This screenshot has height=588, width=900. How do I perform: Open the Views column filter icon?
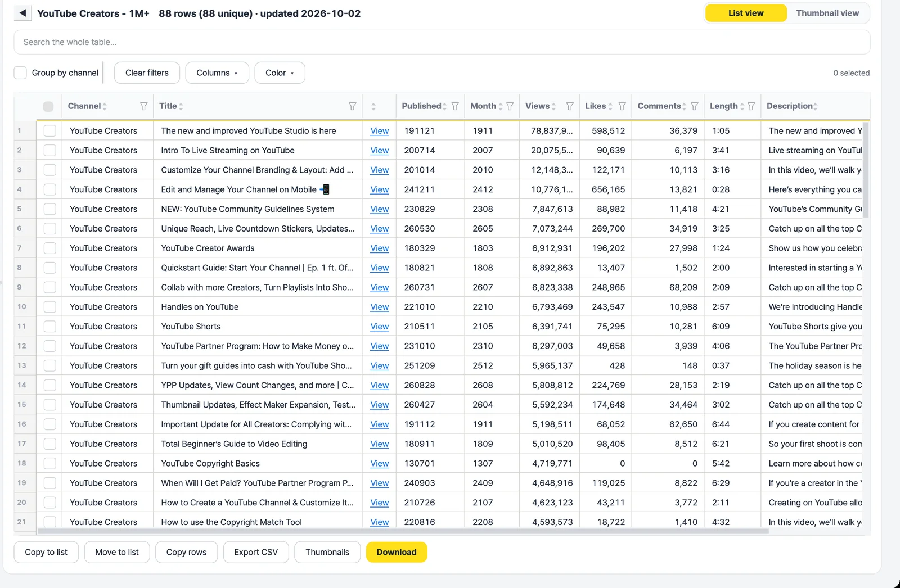click(x=570, y=106)
